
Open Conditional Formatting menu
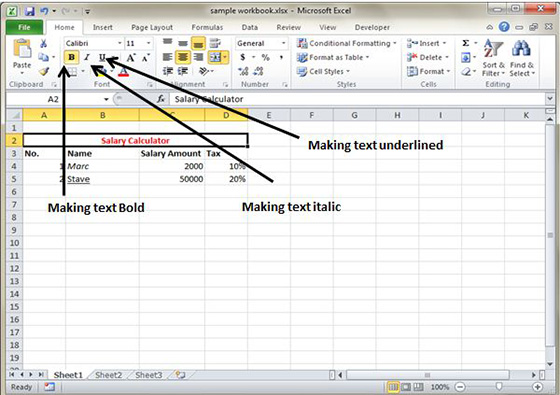[346, 43]
